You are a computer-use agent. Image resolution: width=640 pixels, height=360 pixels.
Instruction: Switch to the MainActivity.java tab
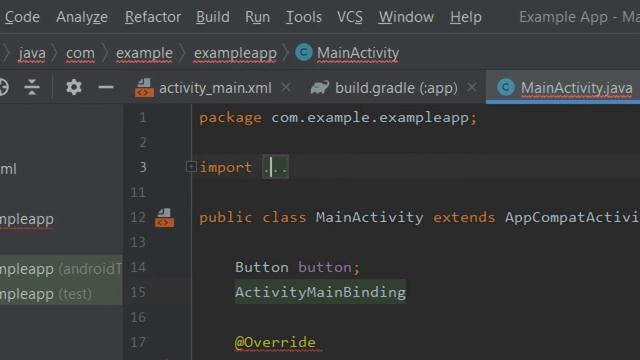[x=576, y=88]
